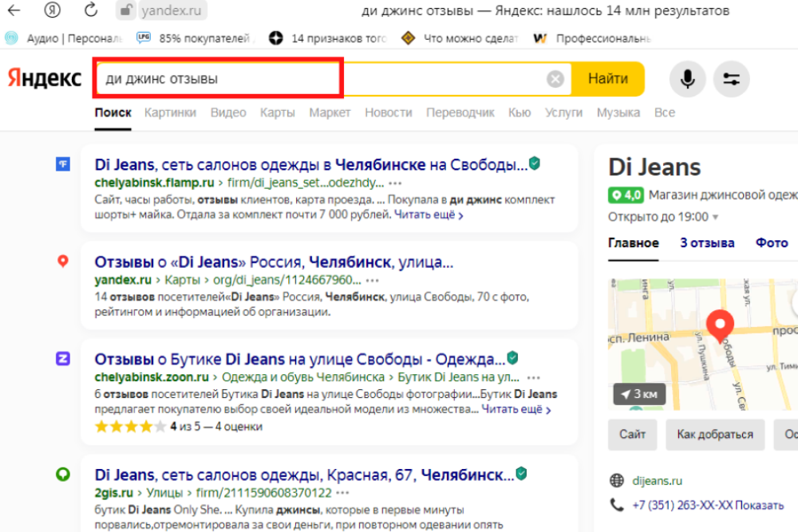Click the Flamp favicon on first result
The height and width of the screenshot is (532, 798).
pos(65,164)
